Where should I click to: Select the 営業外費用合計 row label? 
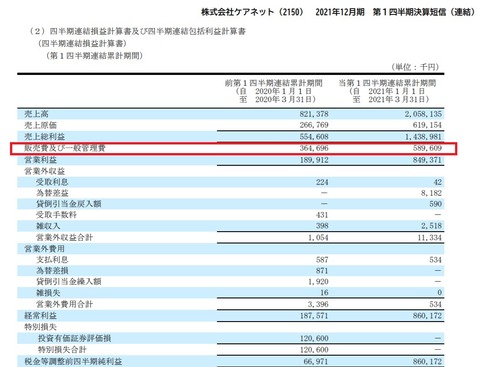(64, 304)
